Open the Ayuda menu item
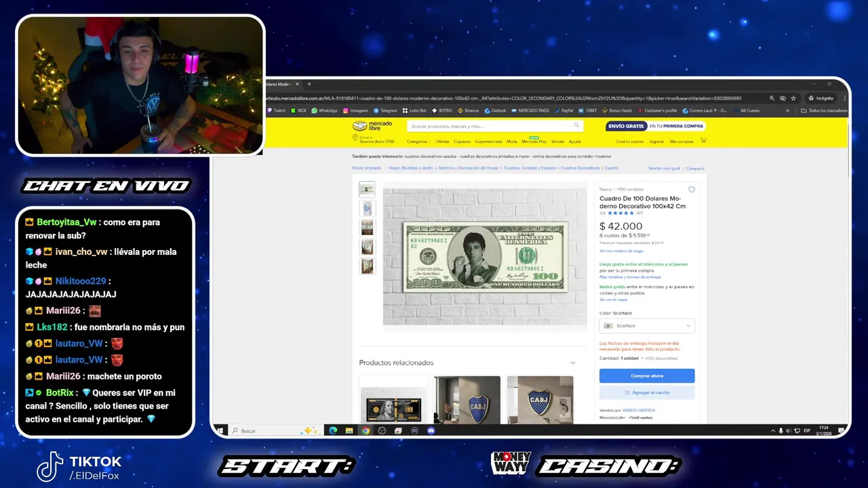868x488 pixels. coord(575,142)
